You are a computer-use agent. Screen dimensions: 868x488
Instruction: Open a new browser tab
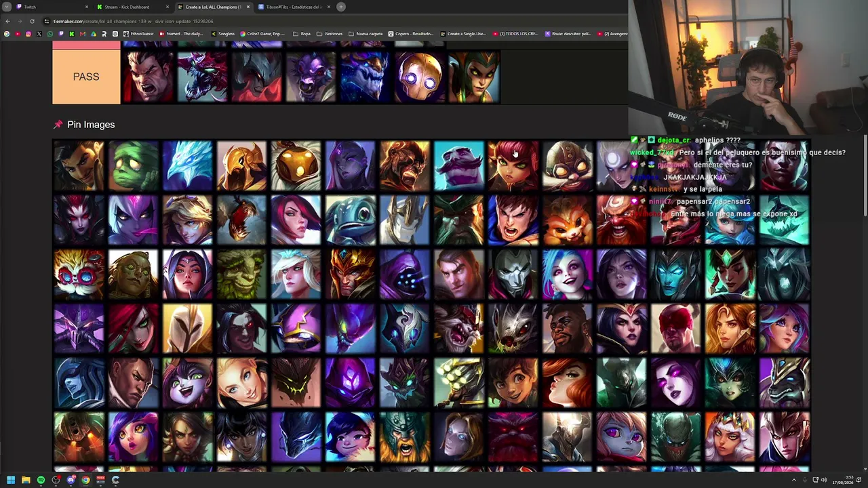pos(341,7)
